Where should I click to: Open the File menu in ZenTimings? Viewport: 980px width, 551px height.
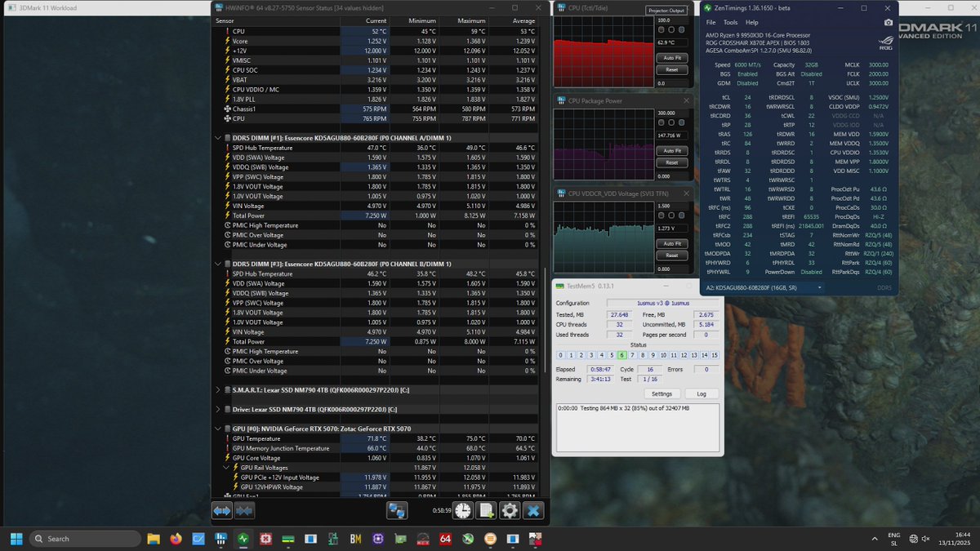click(x=710, y=22)
